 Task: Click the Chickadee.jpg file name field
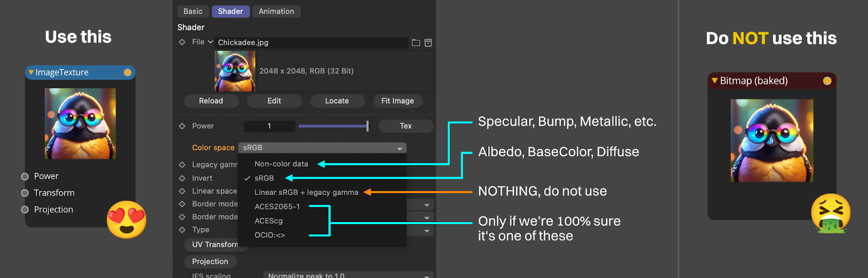pyautogui.click(x=311, y=42)
